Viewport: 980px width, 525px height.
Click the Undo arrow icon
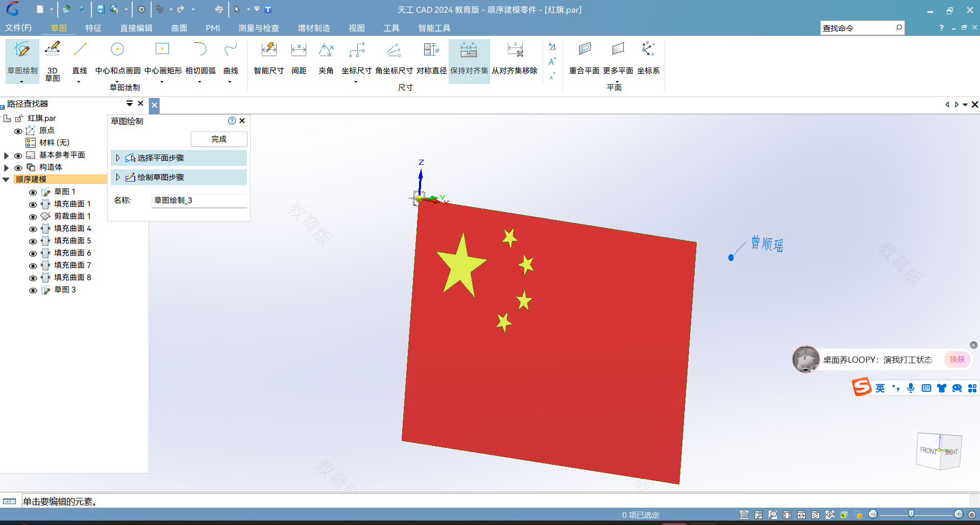(160, 9)
